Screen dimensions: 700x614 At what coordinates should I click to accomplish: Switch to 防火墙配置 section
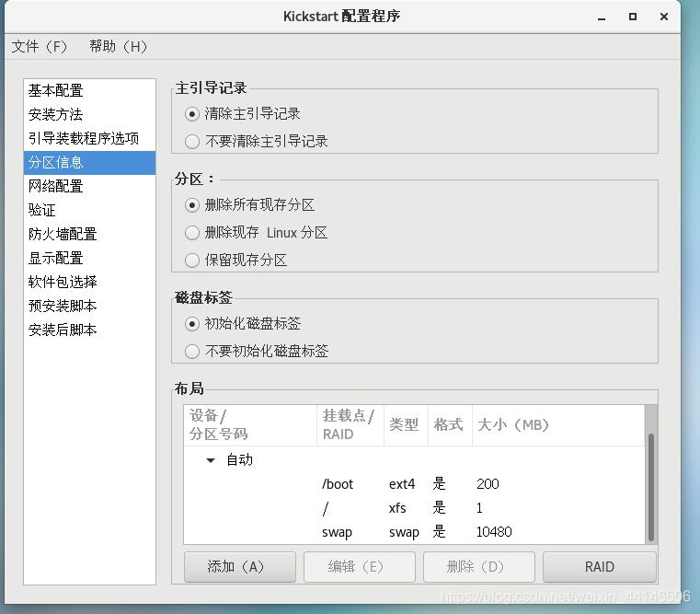89,234
